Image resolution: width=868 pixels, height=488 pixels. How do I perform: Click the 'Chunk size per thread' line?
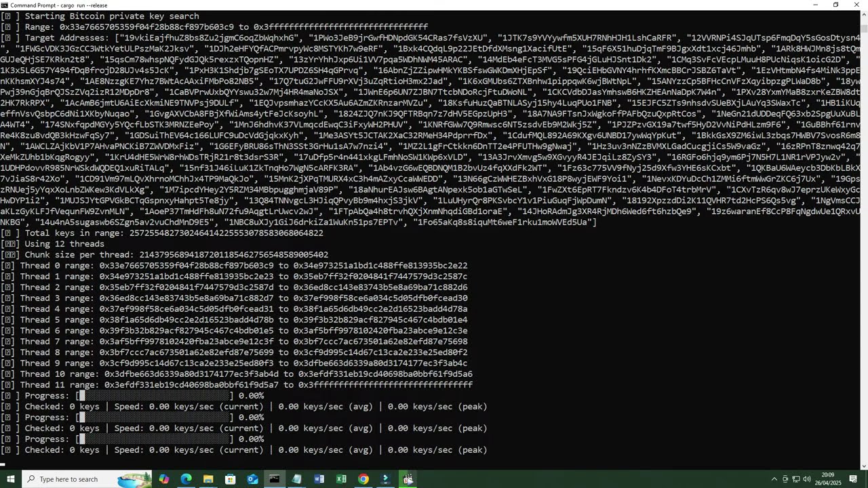point(165,255)
